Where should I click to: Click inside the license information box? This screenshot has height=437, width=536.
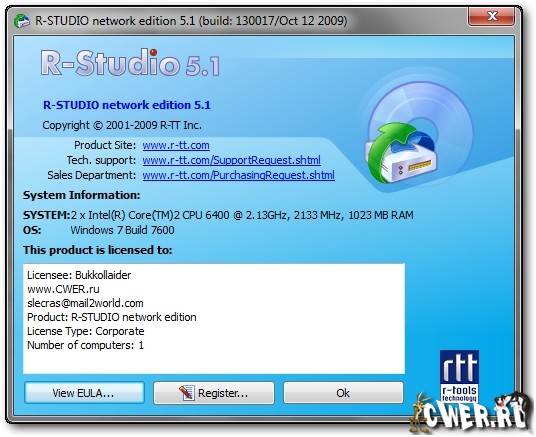point(214,319)
